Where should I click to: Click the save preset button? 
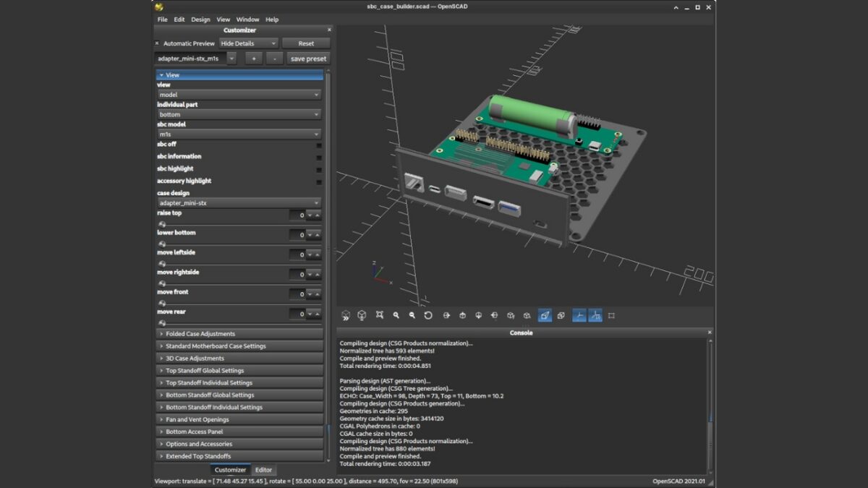(x=308, y=59)
